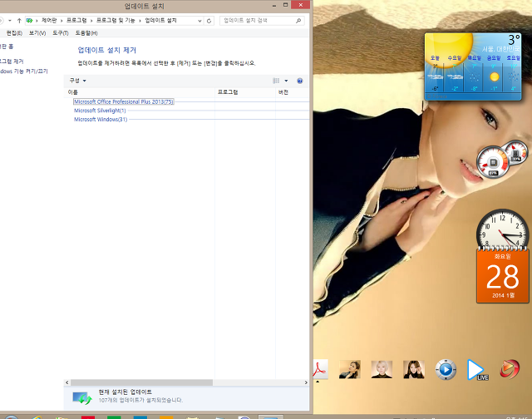Click the blue help question mark icon
Image resolution: width=532 pixels, height=419 pixels.
299,81
